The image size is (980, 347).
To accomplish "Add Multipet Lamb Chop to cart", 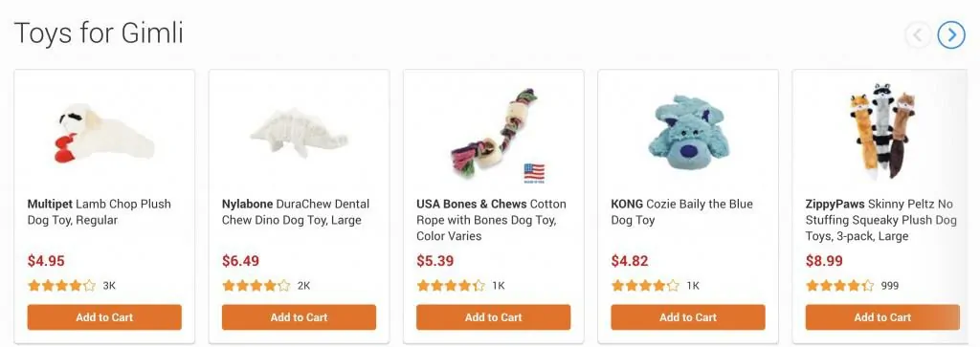I will click(104, 317).
